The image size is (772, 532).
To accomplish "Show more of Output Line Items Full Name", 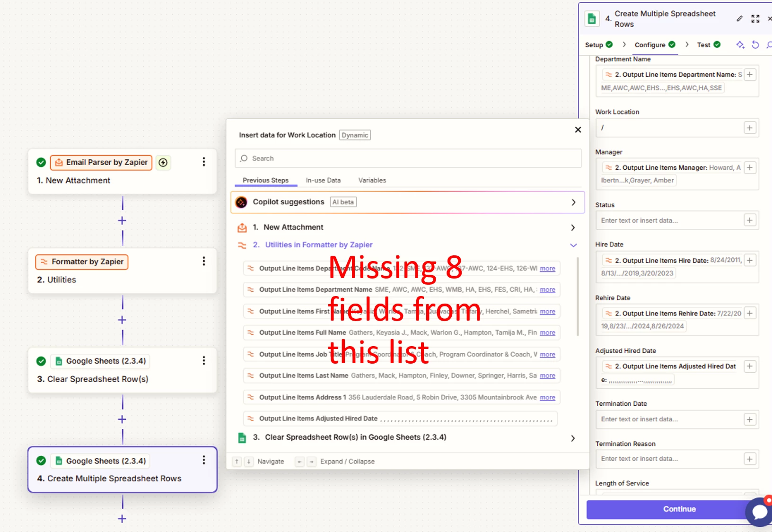I will 547,333.
